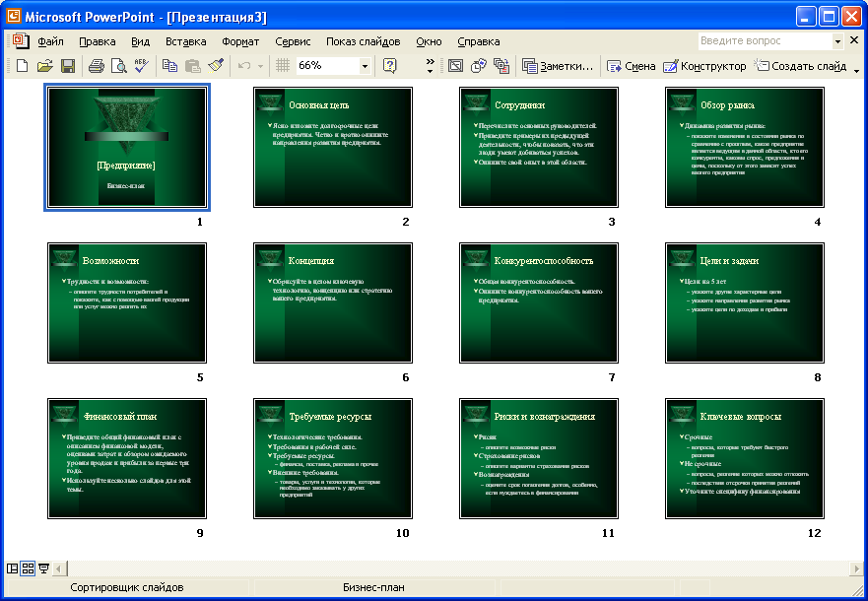This screenshot has height=601, width=868.
Task: Select slide 2 Основная цель thumbnail
Action: (x=333, y=147)
